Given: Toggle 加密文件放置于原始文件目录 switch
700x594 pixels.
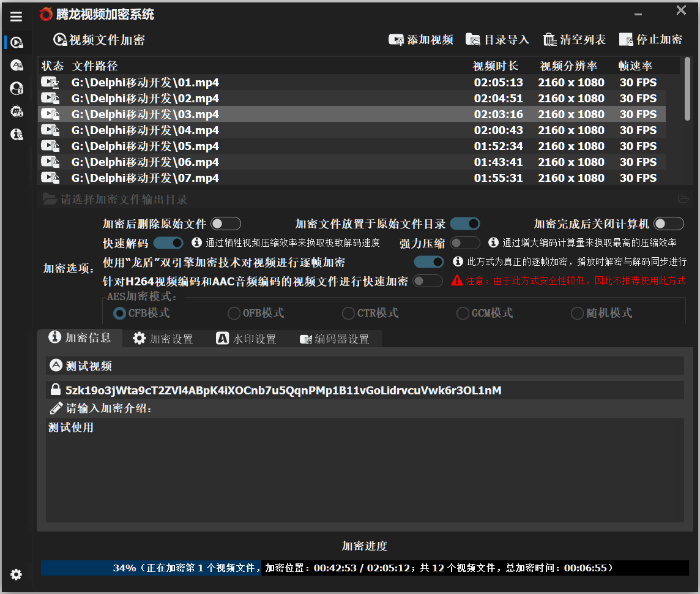Looking at the screenshot, I should pos(465,224).
